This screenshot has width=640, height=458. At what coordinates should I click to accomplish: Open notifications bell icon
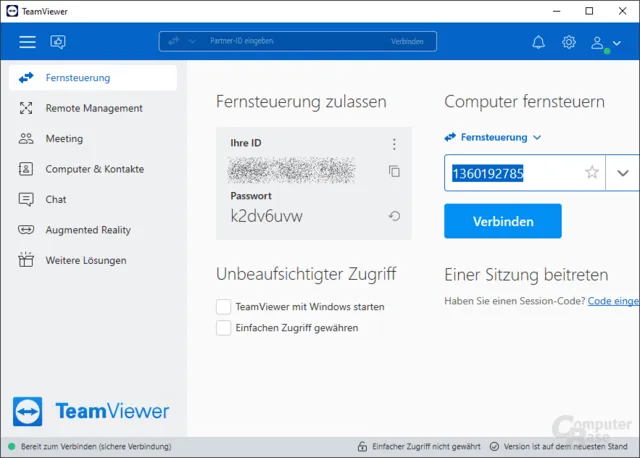538,42
